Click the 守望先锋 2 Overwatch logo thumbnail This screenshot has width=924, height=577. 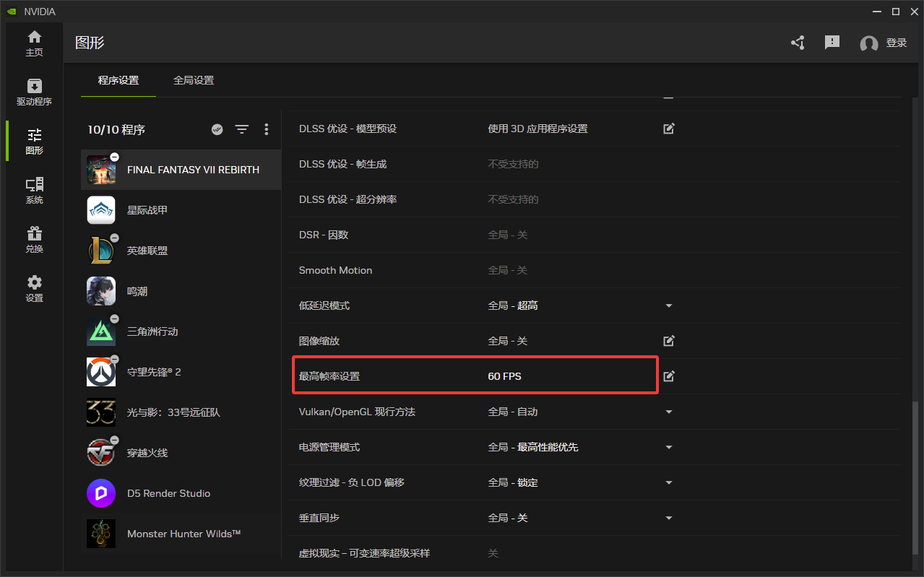tap(101, 372)
